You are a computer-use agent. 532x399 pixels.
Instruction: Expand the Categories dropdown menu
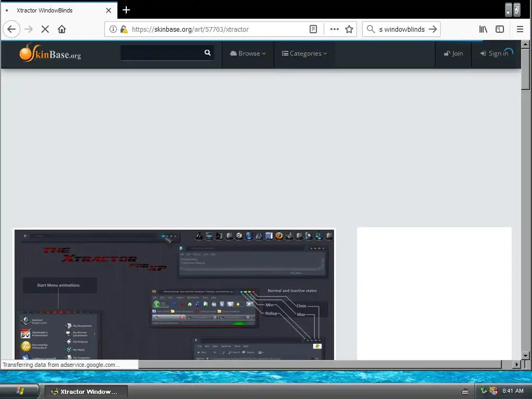click(x=304, y=54)
